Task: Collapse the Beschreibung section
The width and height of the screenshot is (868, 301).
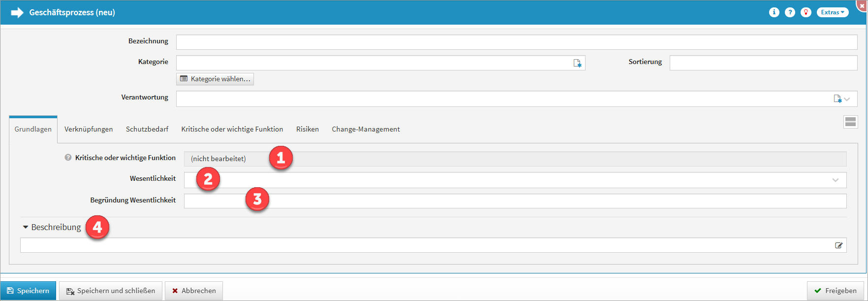Action: (x=26, y=227)
